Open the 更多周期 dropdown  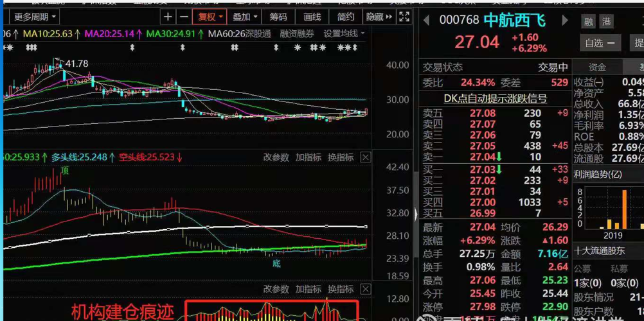(x=35, y=17)
